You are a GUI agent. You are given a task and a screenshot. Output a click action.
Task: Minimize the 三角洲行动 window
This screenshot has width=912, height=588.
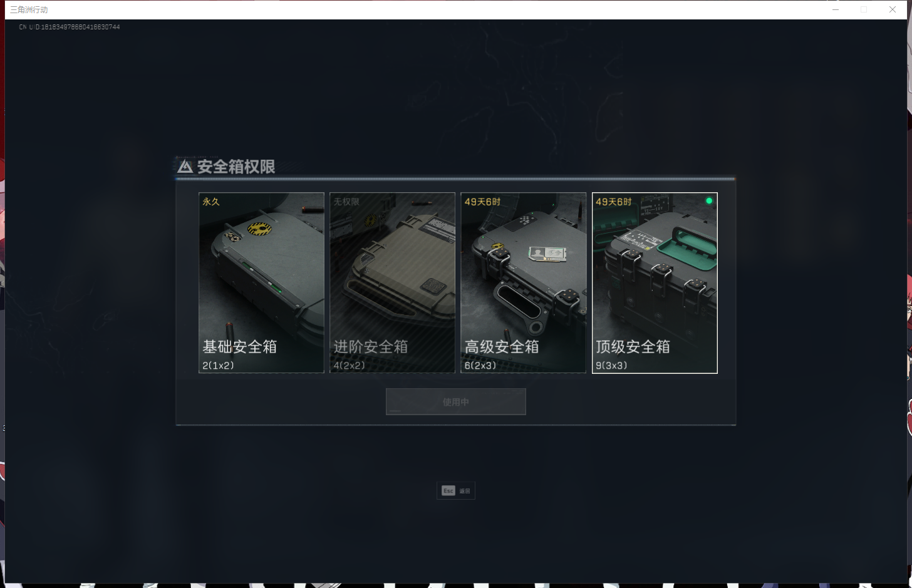[x=836, y=9]
